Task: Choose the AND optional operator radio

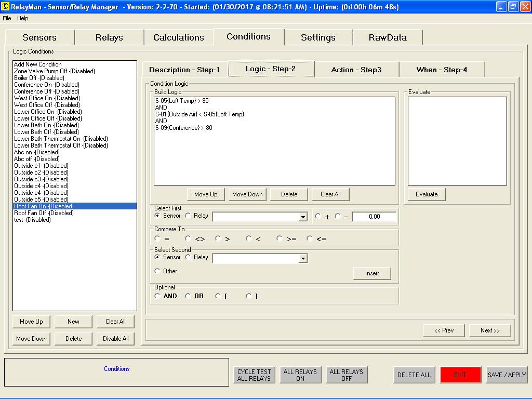Action: (x=157, y=296)
